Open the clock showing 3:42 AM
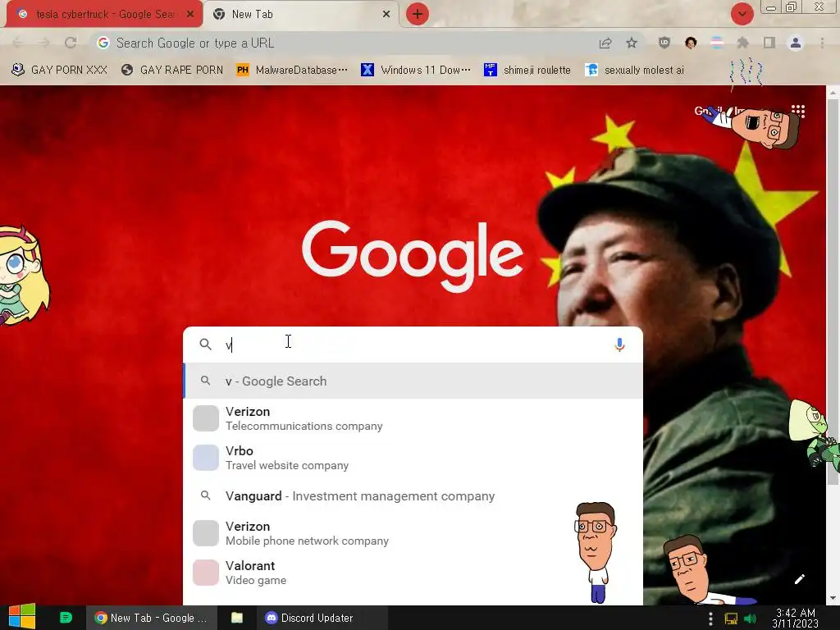 [796, 618]
